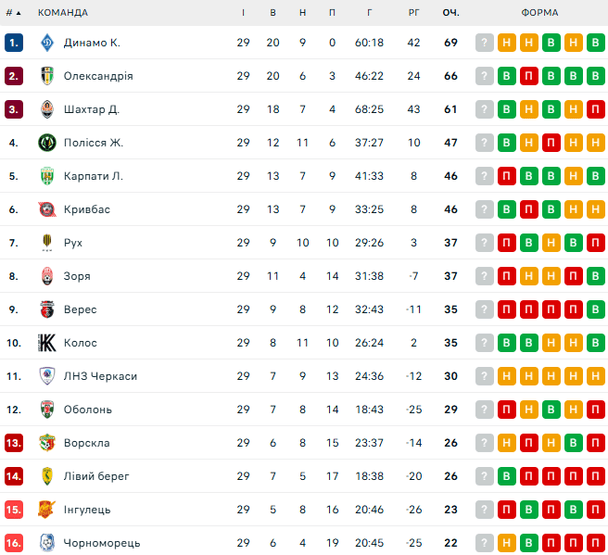
Task: Click gray question mark badge for Динамо К.
Action: point(484,43)
